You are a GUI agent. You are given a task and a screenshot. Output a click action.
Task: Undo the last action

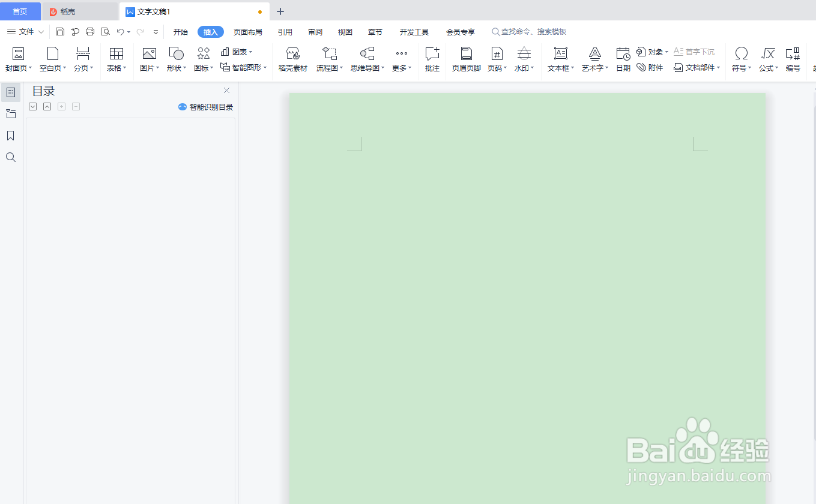120,32
